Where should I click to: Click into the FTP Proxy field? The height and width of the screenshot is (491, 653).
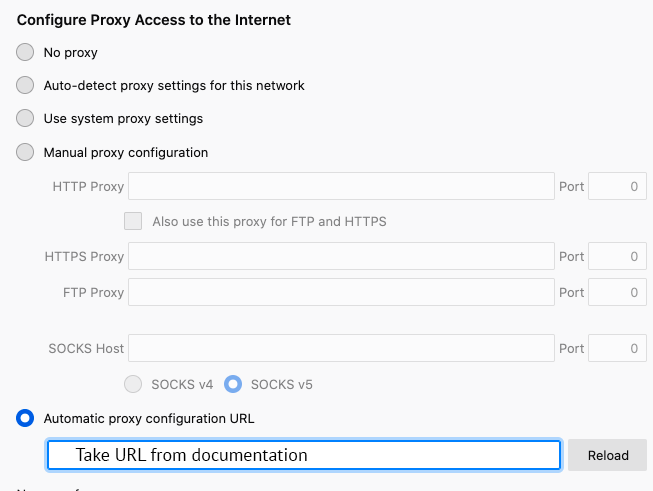tap(341, 292)
